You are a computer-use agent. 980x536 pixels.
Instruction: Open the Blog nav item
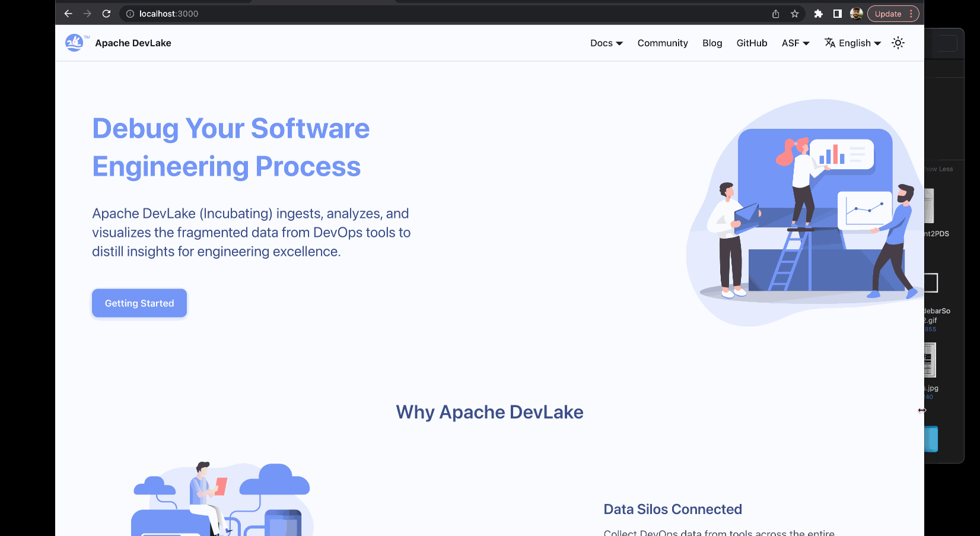(x=712, y=43)
